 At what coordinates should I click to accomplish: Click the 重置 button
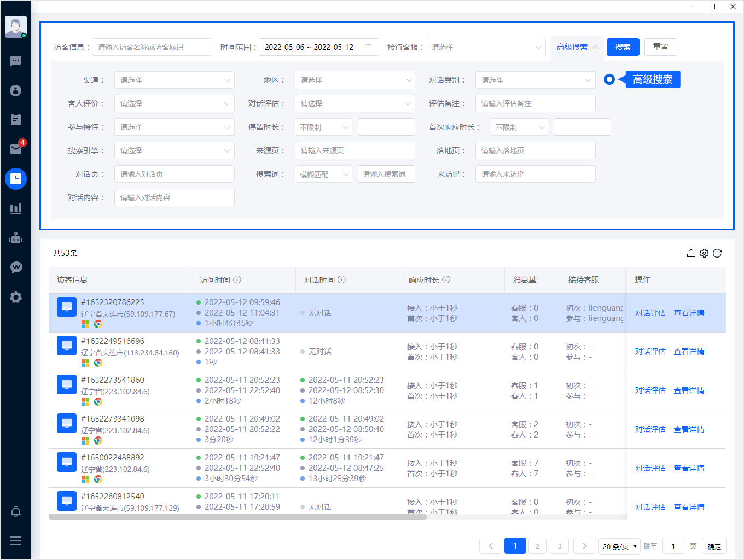[660, 47]
